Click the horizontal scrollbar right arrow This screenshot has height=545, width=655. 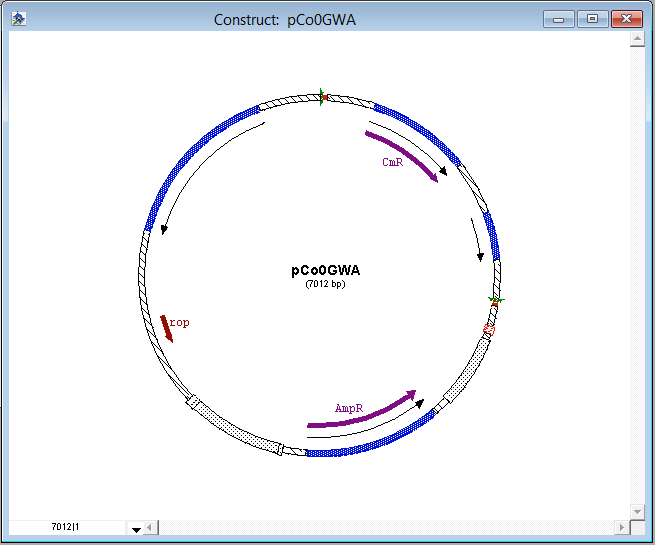622,527
